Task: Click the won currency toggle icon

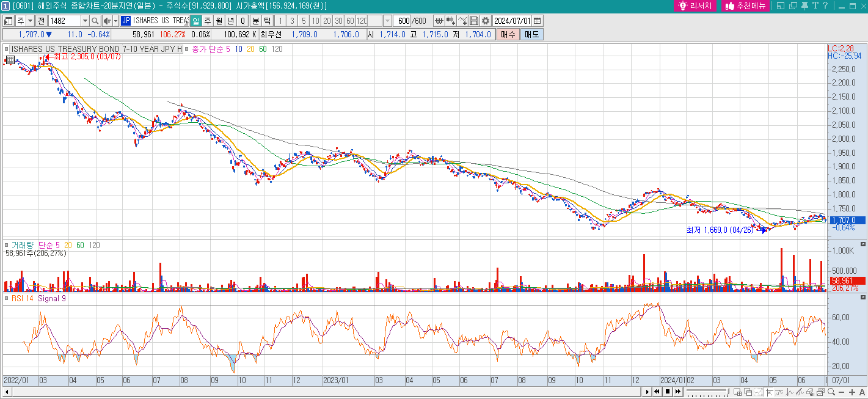Action: (438, 21)
